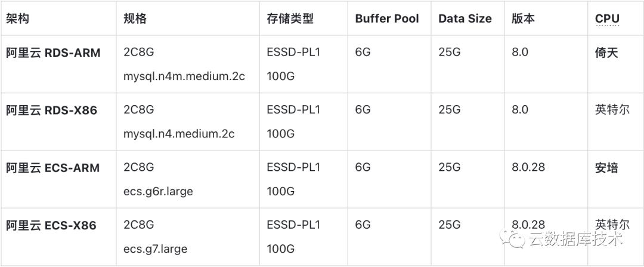The width and height of the screenshot is (644, 267).
Task: Click the 倚天 CPU cell
Action: [606, 53]
